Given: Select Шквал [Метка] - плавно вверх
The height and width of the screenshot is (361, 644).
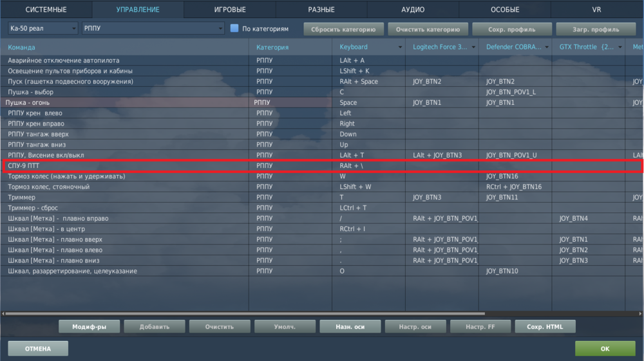Looking at the screenshot, I should [322, 239].
